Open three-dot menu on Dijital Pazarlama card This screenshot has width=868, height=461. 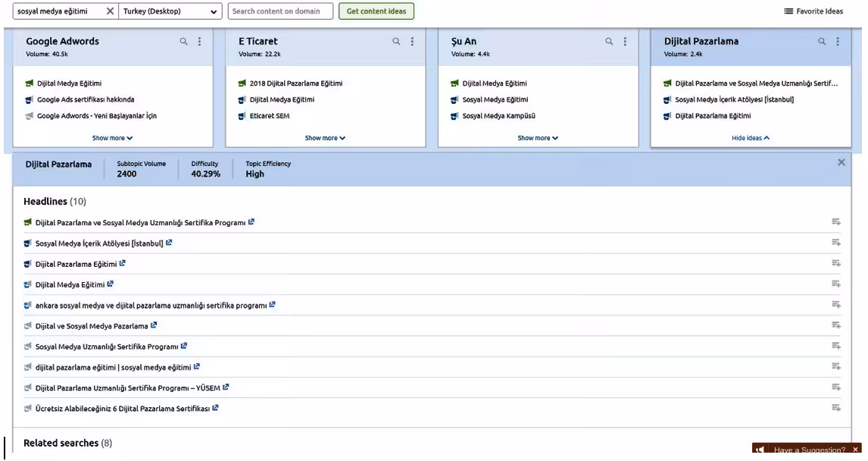838,42
